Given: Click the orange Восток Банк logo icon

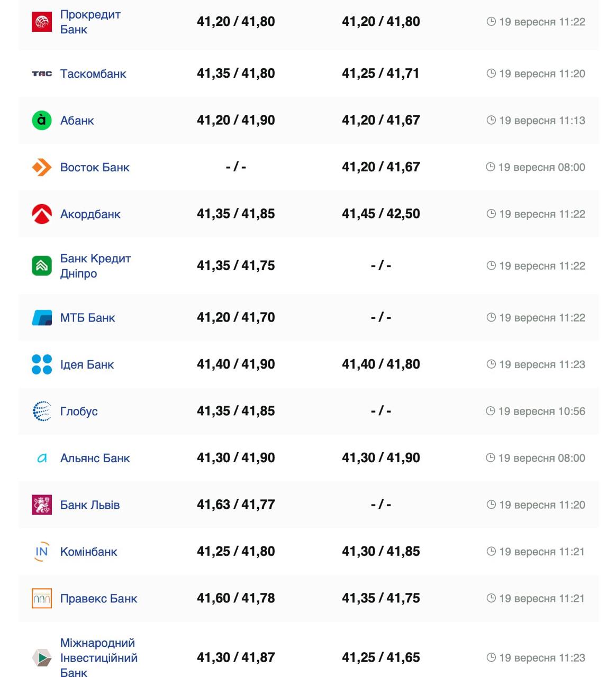Looking at the screenshot, I should click(x=42, y=167).
